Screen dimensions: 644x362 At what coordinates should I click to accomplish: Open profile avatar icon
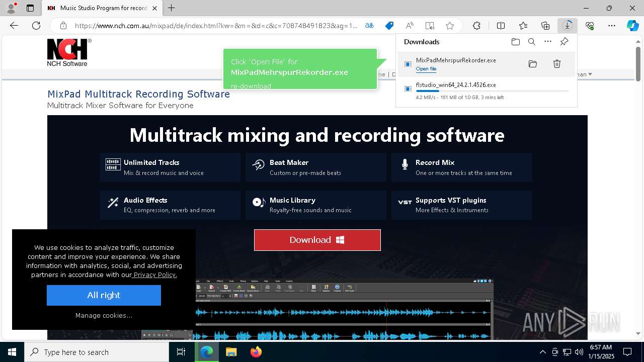tap(11, 8)
